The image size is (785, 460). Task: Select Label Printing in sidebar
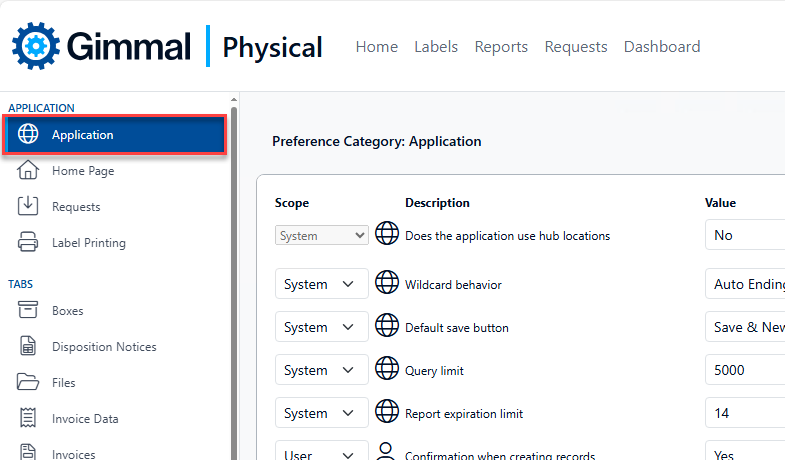(89, 243)
